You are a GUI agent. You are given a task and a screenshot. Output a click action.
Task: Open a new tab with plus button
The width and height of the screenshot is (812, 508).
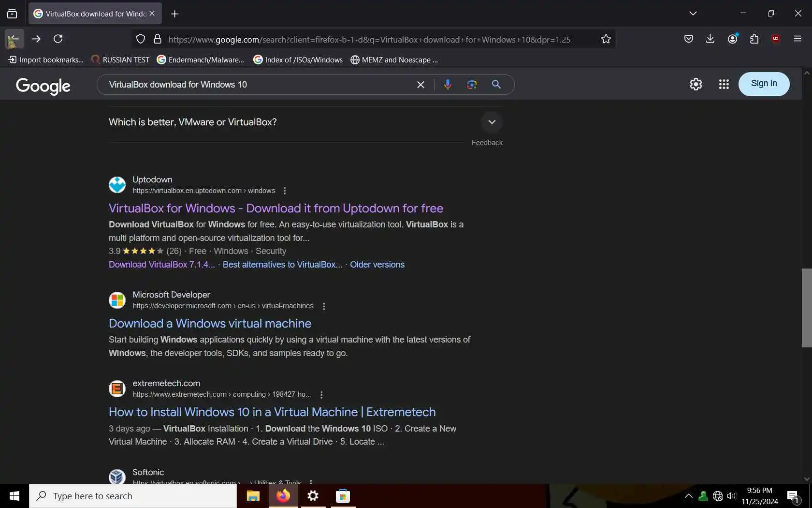pos(175,14)
